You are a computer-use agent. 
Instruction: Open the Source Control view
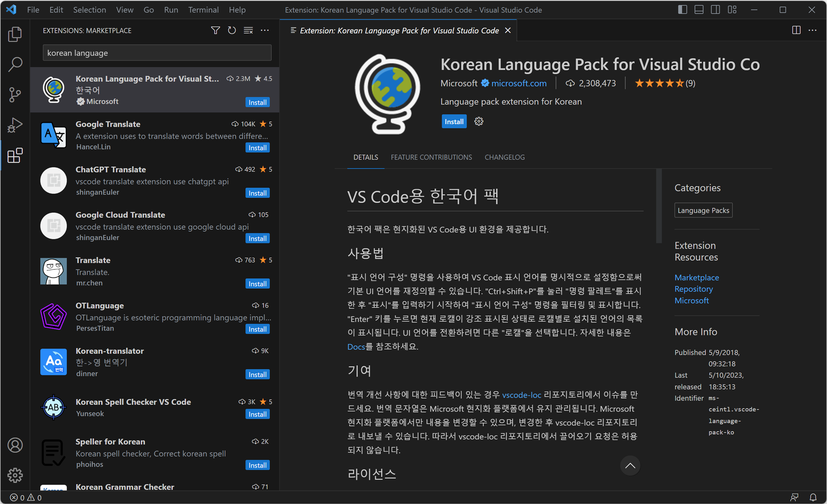15,95
